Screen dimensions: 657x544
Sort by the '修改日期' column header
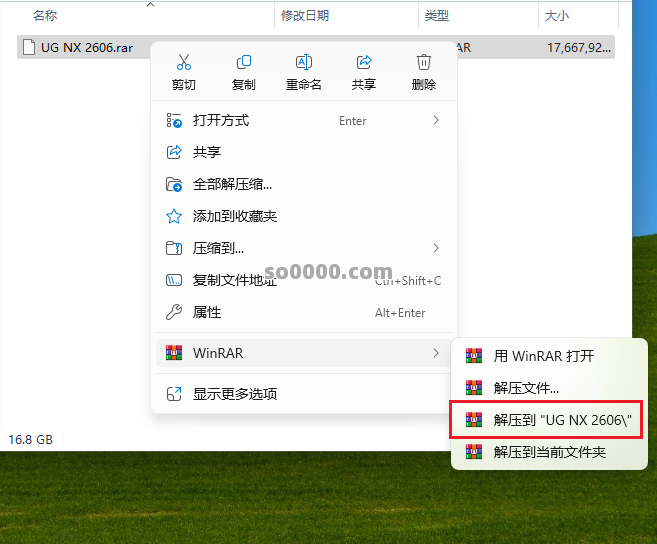(x=305, y=16)
